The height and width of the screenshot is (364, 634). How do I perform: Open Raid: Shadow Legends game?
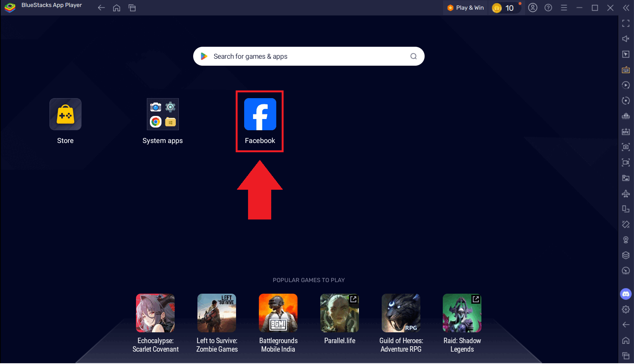click(462, 313)
